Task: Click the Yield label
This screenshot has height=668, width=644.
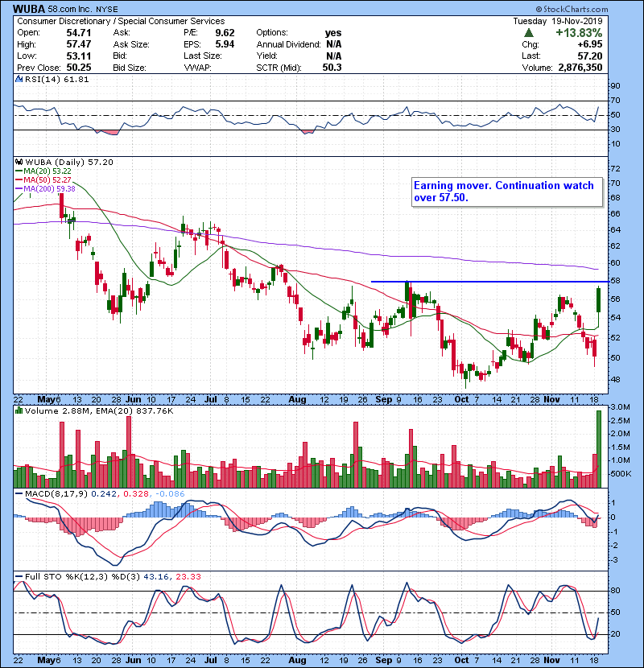Action: click(x=266, y=56)
